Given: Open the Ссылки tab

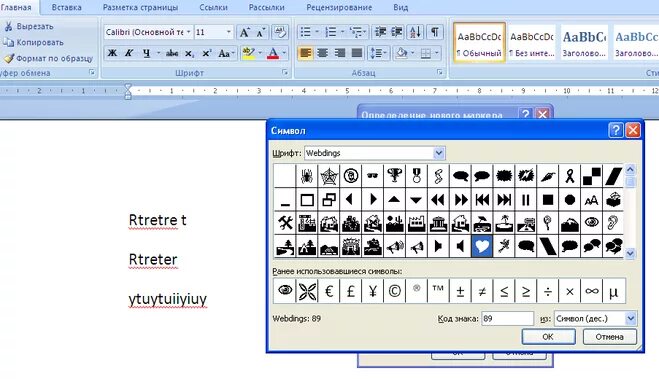Looking at the screenshot, I should (x=214, y=7).
